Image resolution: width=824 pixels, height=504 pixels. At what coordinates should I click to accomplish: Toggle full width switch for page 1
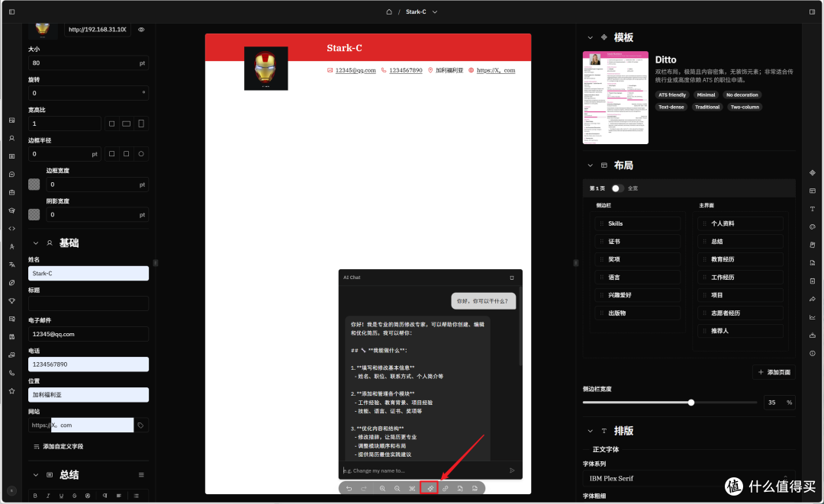617,188
